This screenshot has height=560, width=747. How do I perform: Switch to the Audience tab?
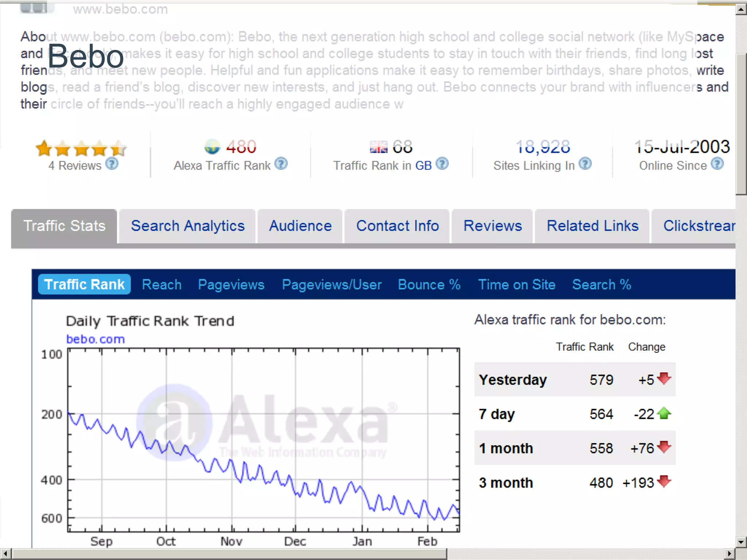300,226
